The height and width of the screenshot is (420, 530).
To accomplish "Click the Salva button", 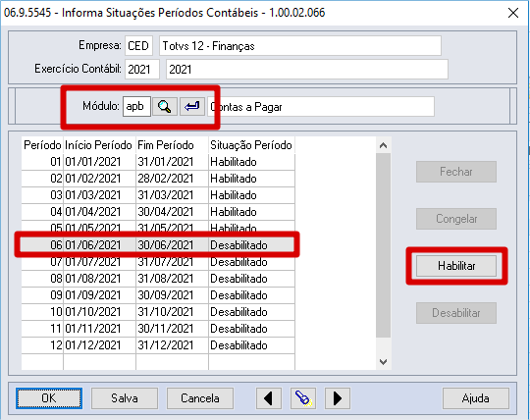I will pos(125,398).
